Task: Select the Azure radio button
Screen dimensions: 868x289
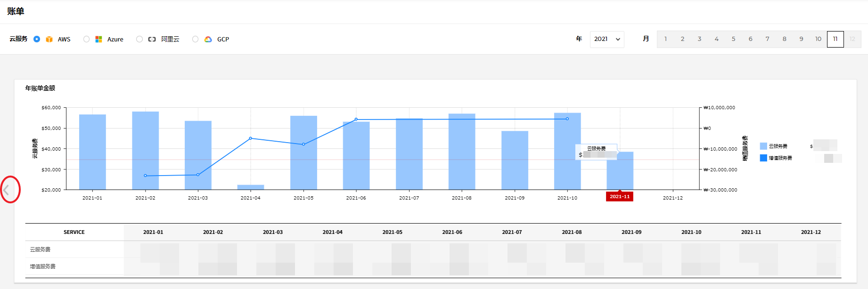Action: coord(86,39)
